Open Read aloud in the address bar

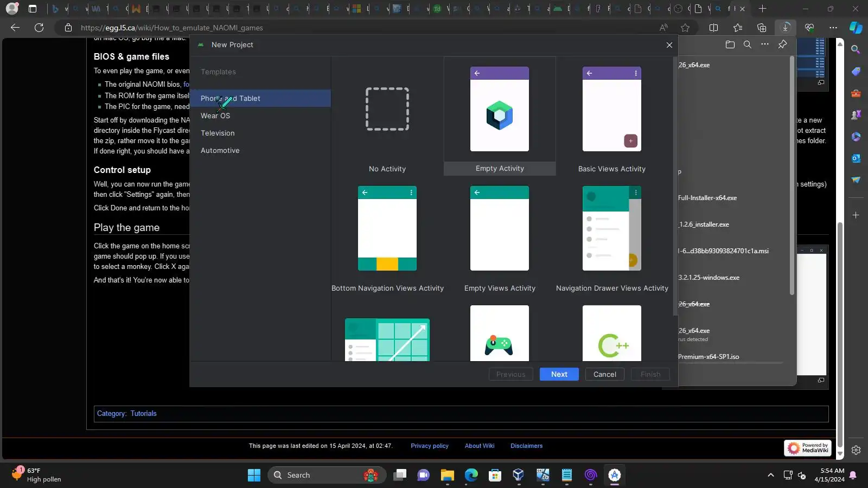[x=663, y=28]
